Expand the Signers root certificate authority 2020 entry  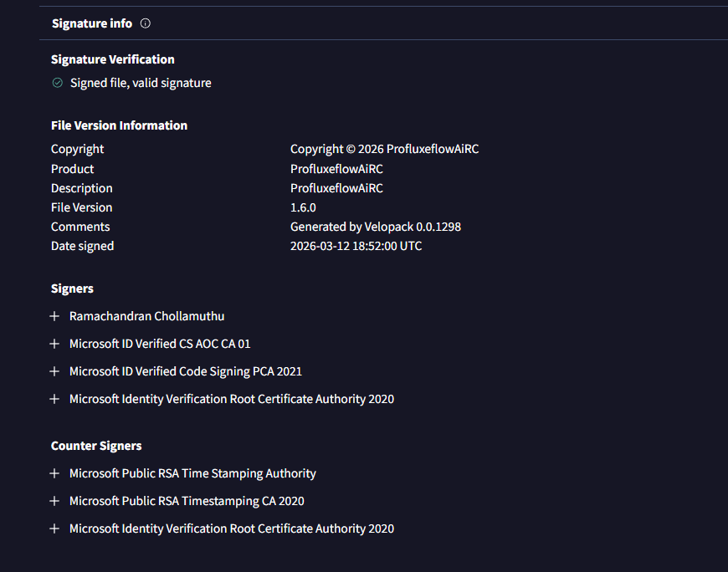(x=54, y=399)
